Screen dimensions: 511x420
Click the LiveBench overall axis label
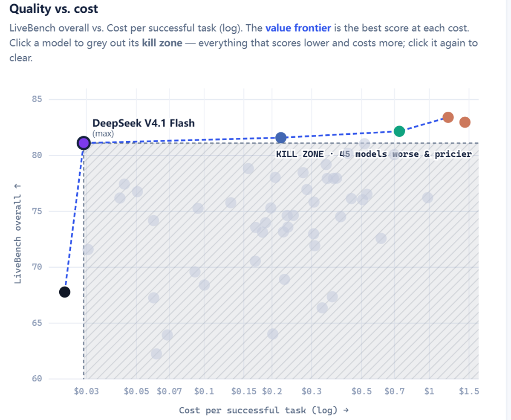[x=17, y=234]
